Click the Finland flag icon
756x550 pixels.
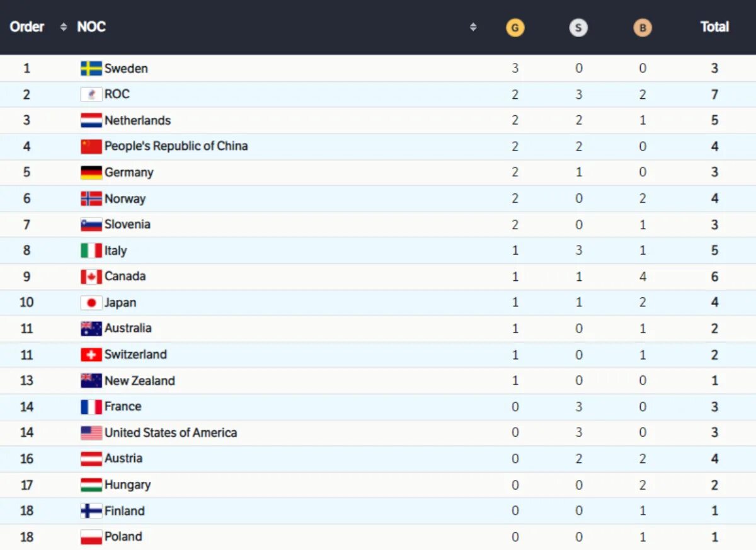[x=91, y=511]
